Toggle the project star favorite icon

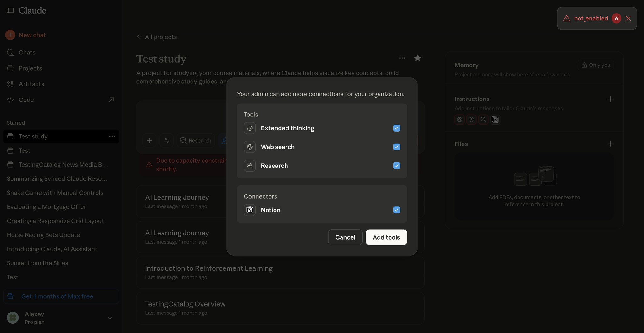418,58
